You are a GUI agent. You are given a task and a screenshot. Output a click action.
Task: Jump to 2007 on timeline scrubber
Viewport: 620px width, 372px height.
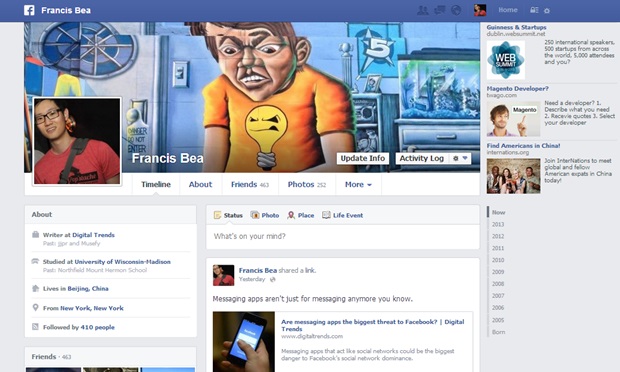tap(498, 296)
